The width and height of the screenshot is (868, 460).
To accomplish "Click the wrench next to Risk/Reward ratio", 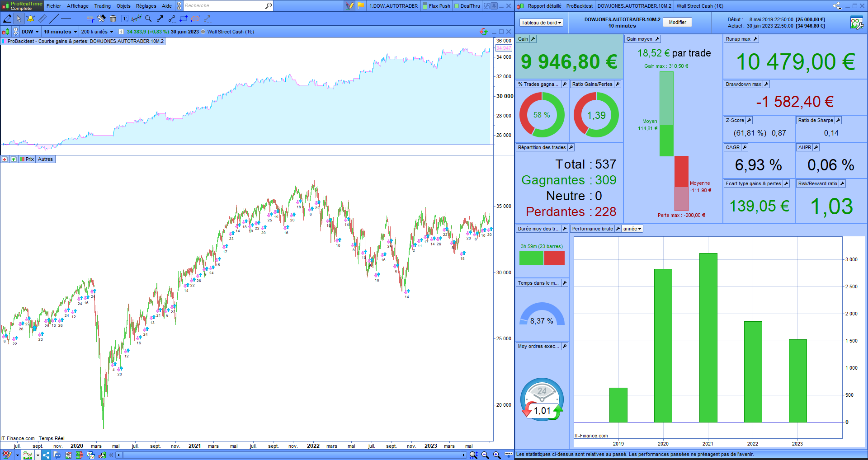I will coord(842,183).
